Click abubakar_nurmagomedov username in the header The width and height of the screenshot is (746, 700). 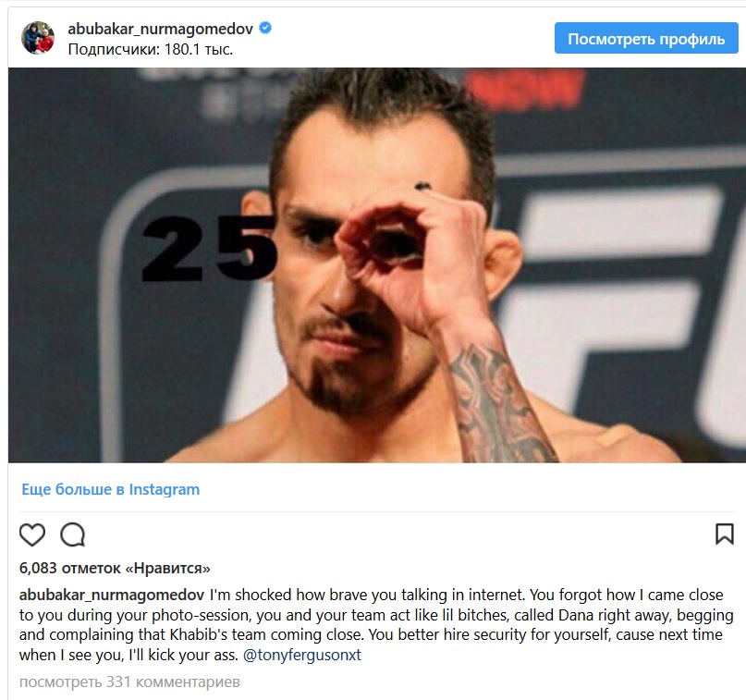[160, 29]
